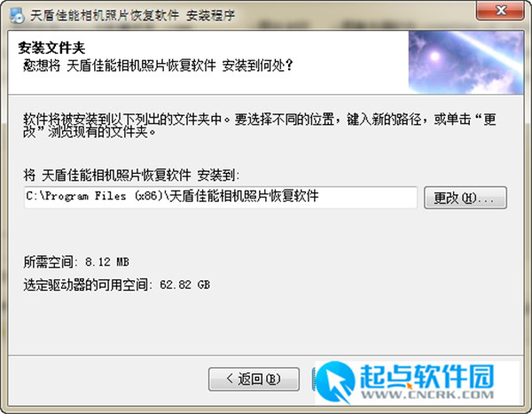Click the instruction paragraph starting with 软件将被安装到

click(x=260, y=125)
